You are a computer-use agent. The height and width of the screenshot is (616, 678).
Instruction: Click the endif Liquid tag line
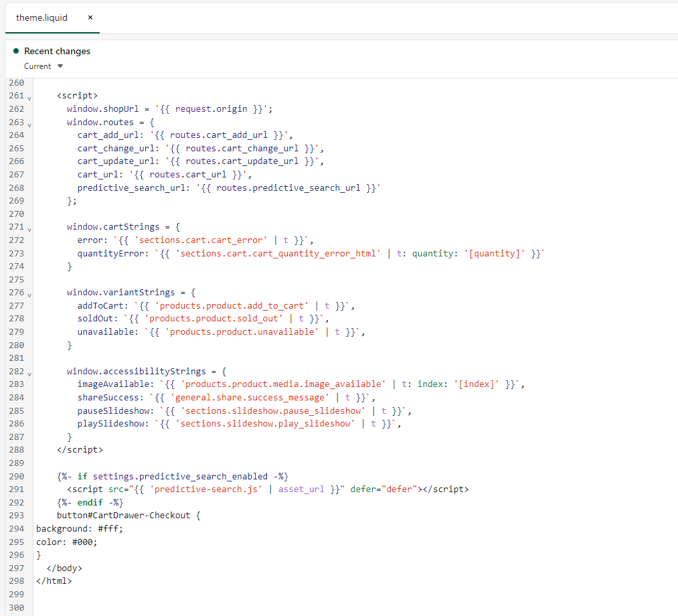[90, 503]
